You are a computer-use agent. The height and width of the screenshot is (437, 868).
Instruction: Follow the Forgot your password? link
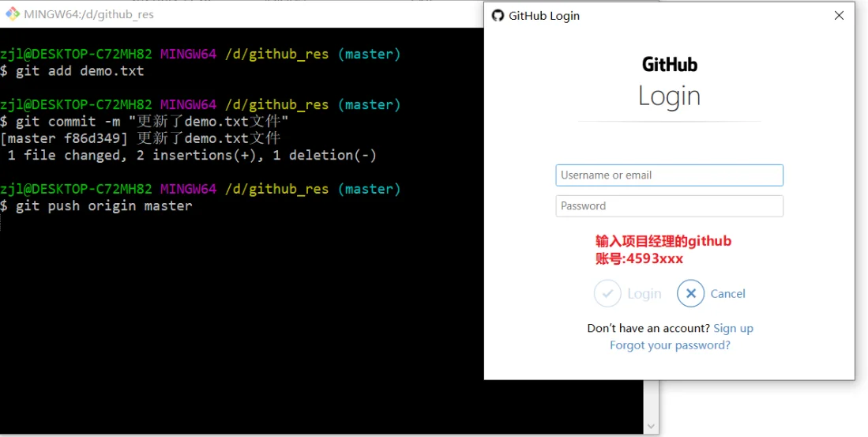point(670,345)
